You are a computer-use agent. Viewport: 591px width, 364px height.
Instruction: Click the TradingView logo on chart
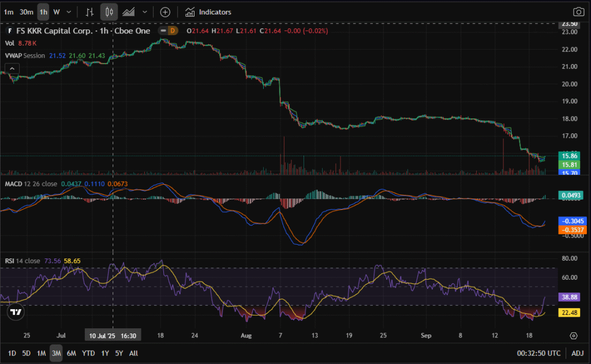point(16,312)
